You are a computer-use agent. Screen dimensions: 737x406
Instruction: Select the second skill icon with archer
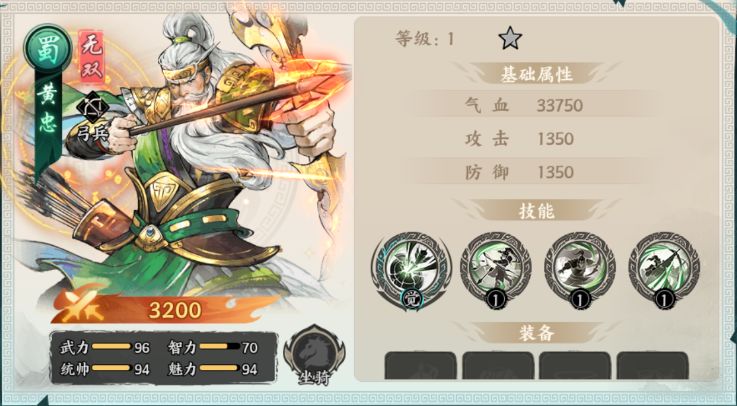point(496,270)
